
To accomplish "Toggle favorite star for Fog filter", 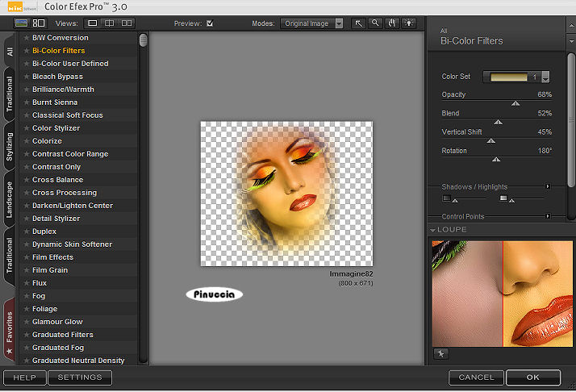I will click(x=26, y=296).
